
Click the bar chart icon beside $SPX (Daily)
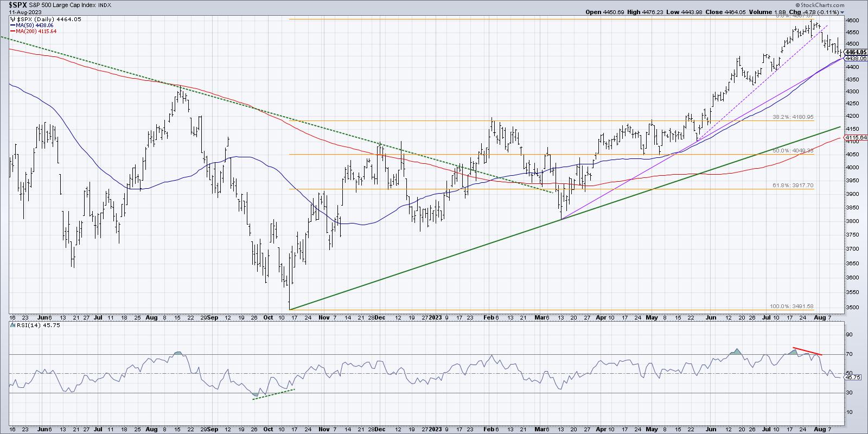(13, 19)
